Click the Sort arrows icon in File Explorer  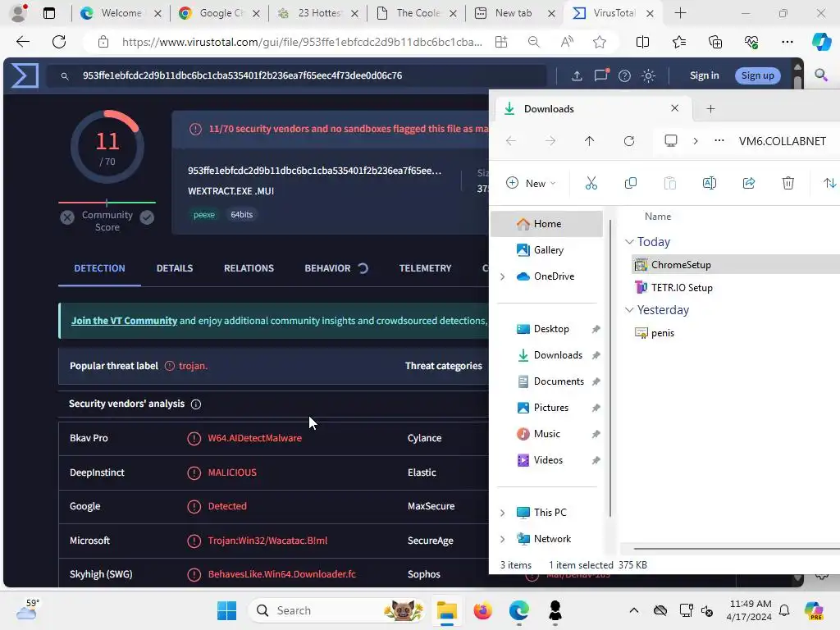click(x=829, y=183)
